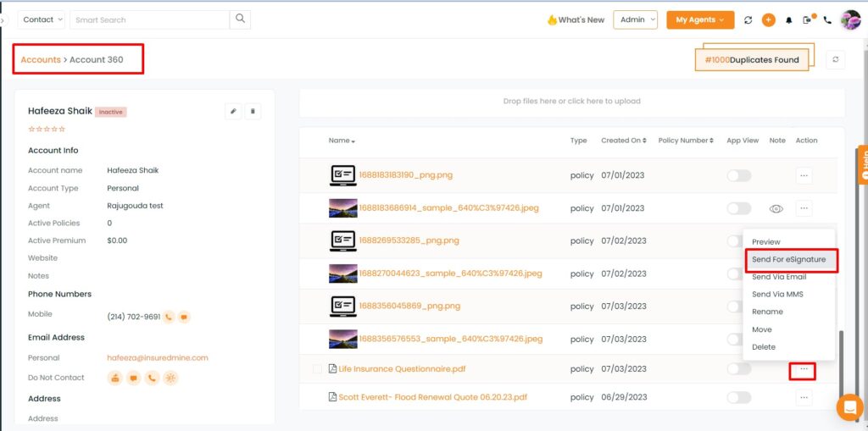
Task: Open the notifications bell icon
Action: [x=789, y=20]
